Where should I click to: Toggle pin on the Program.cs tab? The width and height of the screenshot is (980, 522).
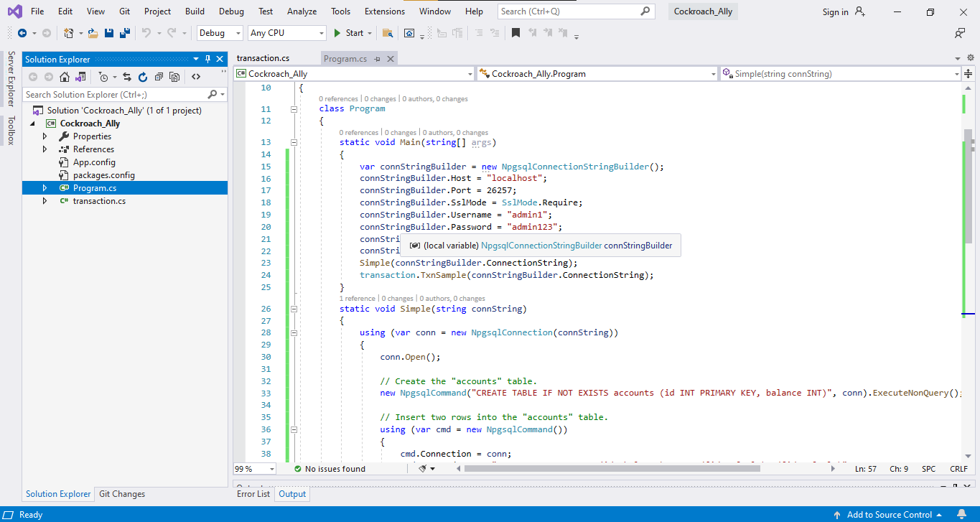tap(377, 59)
